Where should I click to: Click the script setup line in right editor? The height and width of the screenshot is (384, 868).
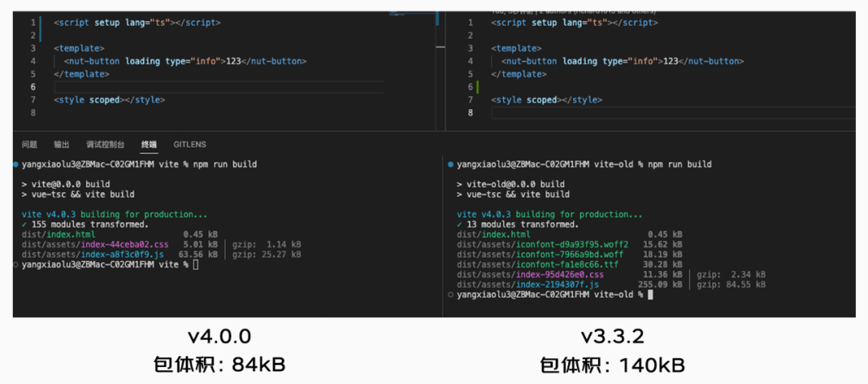(575, 22)
